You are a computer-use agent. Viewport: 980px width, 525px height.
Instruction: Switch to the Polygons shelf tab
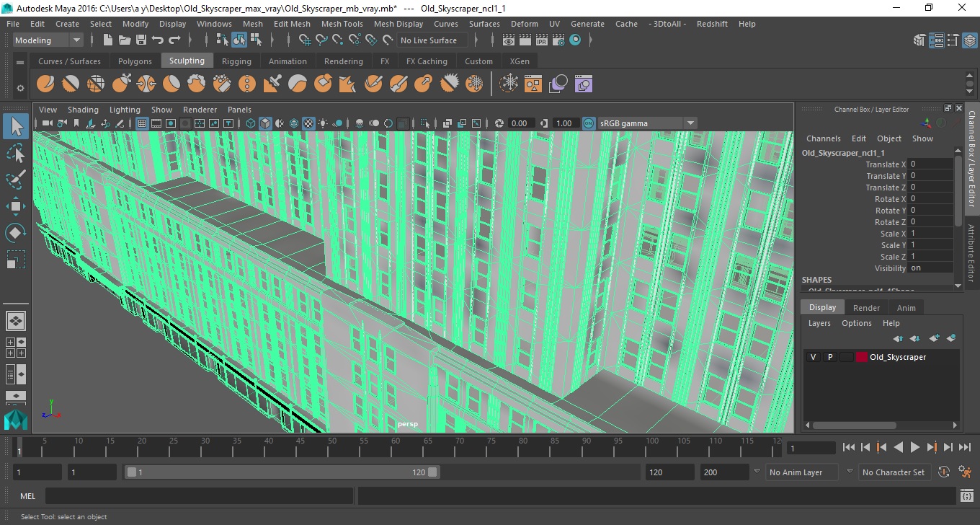pyautogui.click(x=135, y=61)
